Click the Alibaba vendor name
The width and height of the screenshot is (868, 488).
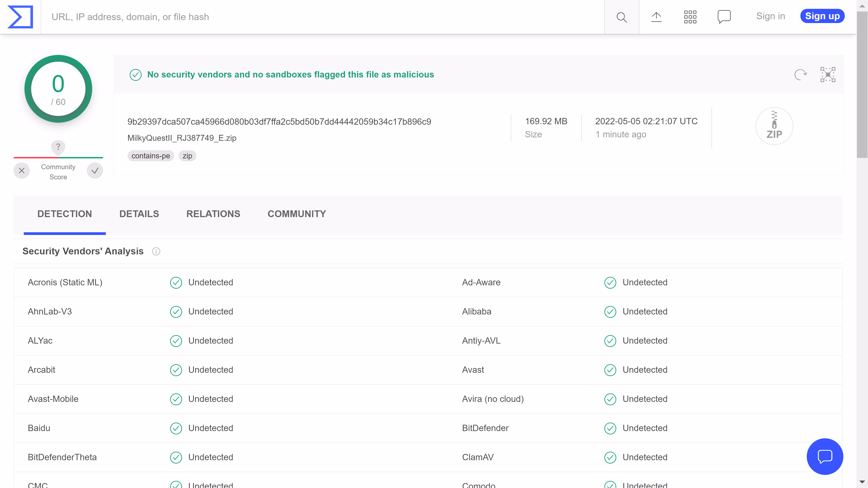pos(476,312)
